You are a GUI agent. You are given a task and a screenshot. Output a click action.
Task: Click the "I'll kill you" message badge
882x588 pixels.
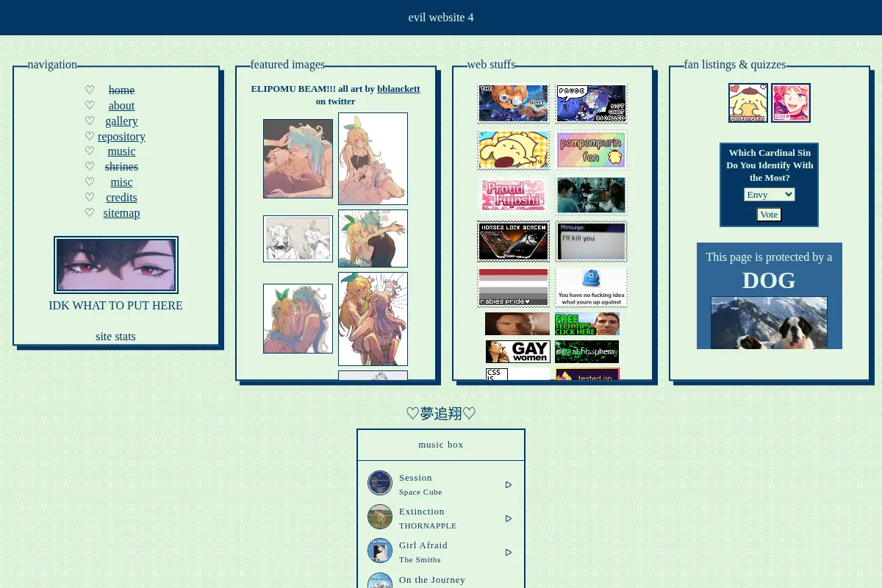[591, 241]
